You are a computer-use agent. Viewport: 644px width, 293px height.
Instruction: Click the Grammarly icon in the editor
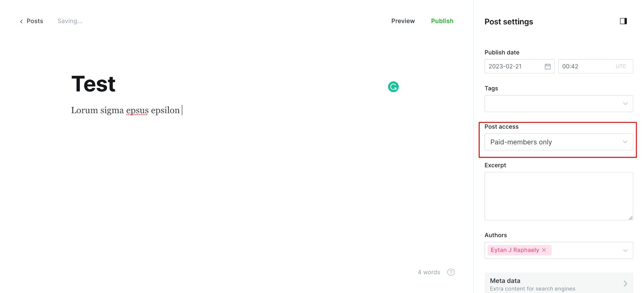393,86
